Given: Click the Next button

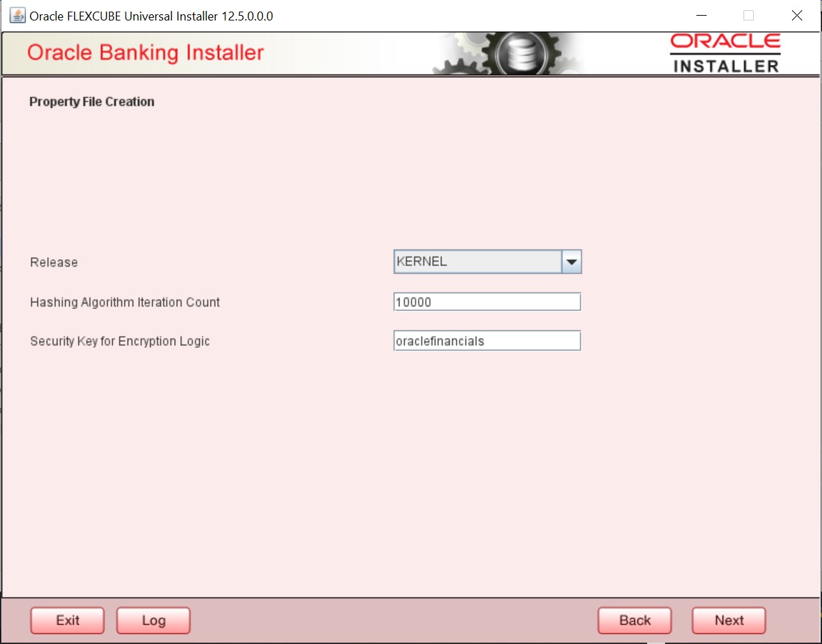Looking at the screenshot, I should pyautogui.click(x=728, y=620).
